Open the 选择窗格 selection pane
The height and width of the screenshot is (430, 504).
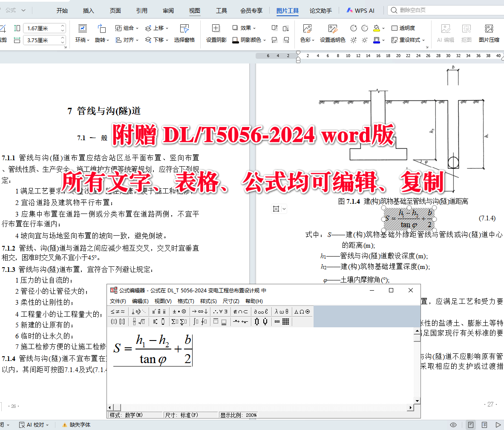click(184, 33)
